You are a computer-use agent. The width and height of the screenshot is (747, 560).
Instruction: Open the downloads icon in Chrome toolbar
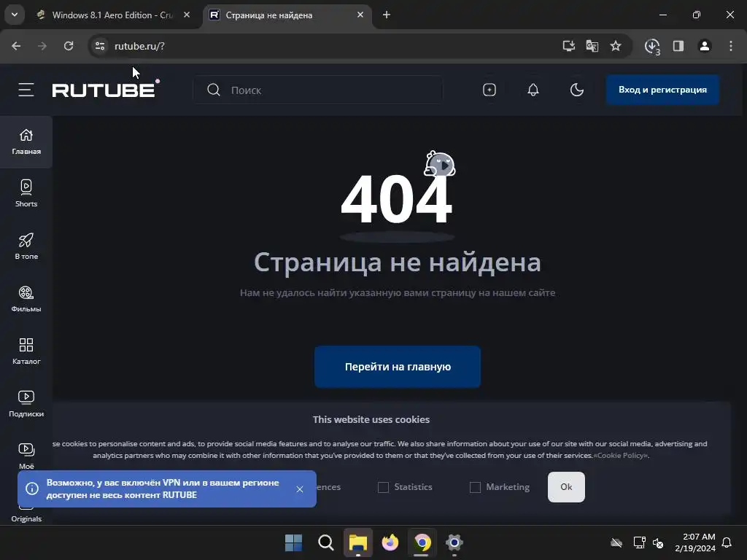(x=652, y=46)
